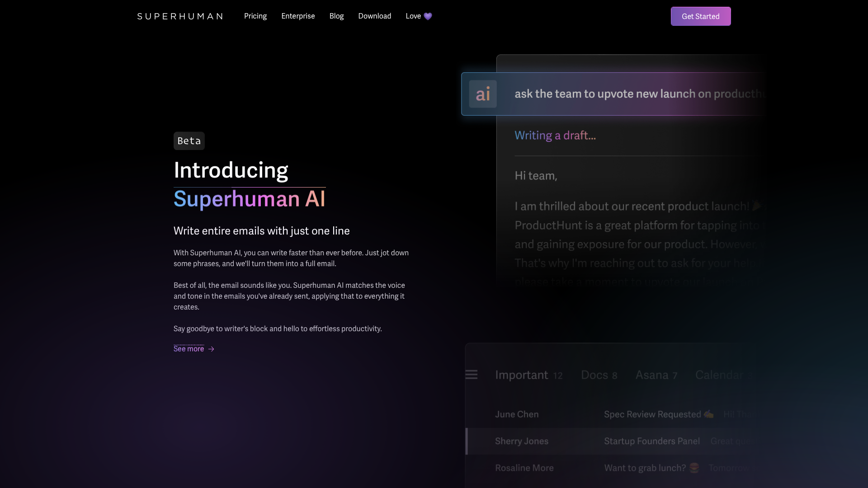Switch to the Calendar tab

(x=723, y=375)
